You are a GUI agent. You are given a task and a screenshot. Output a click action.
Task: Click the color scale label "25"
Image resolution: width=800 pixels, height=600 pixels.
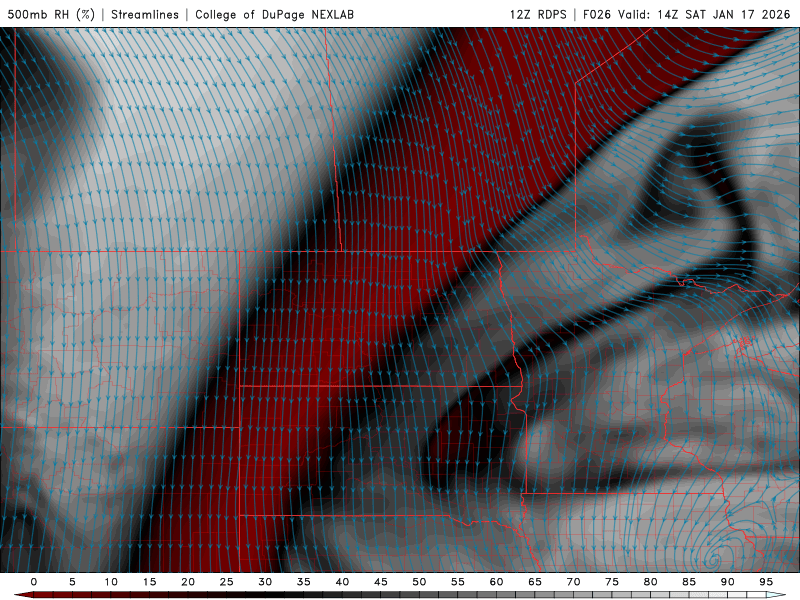pyautogui.click(x=227, y=582)
